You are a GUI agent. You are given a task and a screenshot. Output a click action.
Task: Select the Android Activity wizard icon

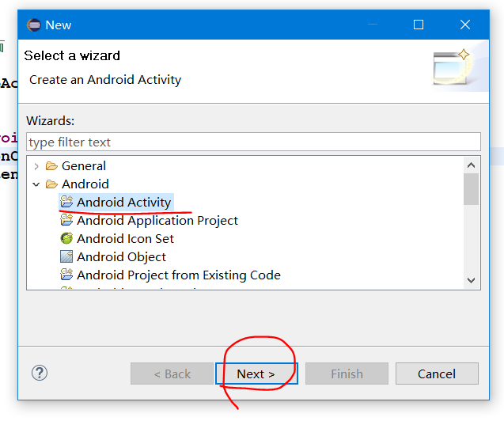pyautogui.click(x=66, y=202)
